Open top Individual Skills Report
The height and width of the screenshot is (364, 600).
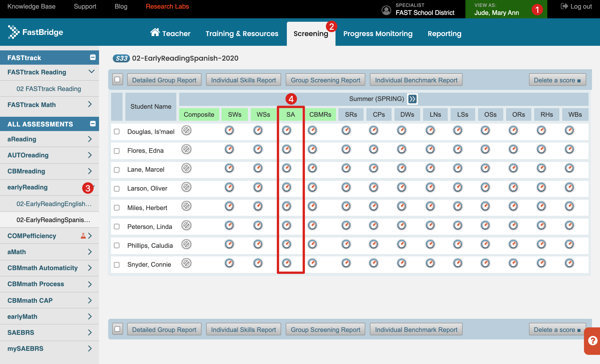click(243, 80)
